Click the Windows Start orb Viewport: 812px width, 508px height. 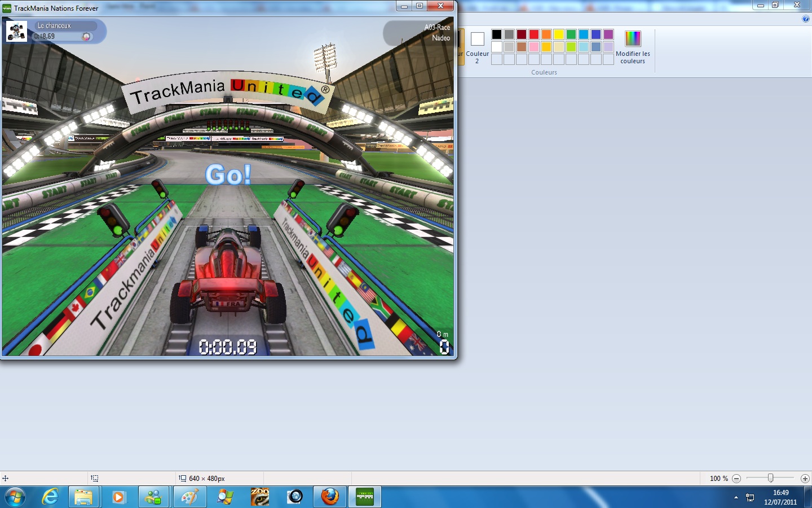pyautogui.click(x=15, y=497)
